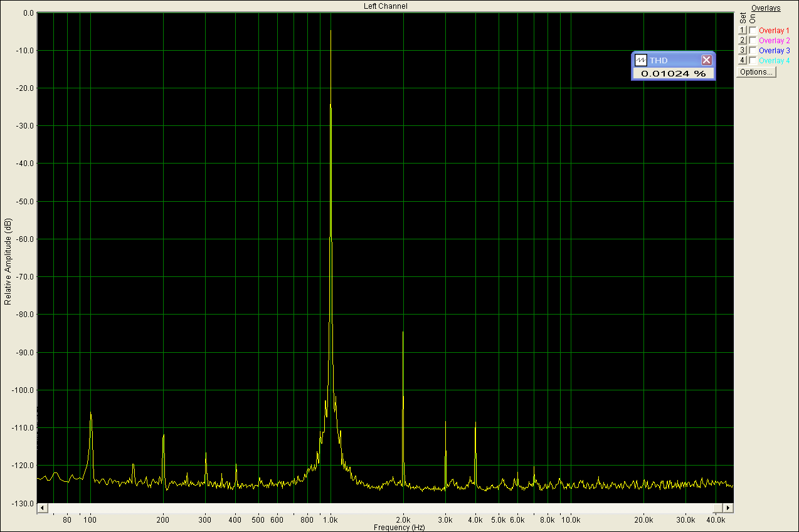Click the THD window waveform icon

pyautogui.click(x=641, y=60)
